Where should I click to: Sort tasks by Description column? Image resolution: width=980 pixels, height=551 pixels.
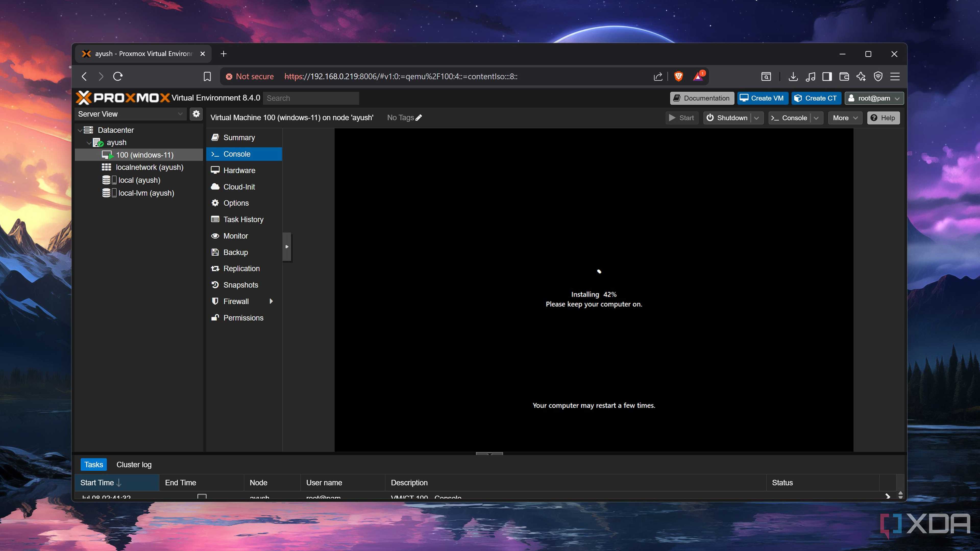point(575,483)
